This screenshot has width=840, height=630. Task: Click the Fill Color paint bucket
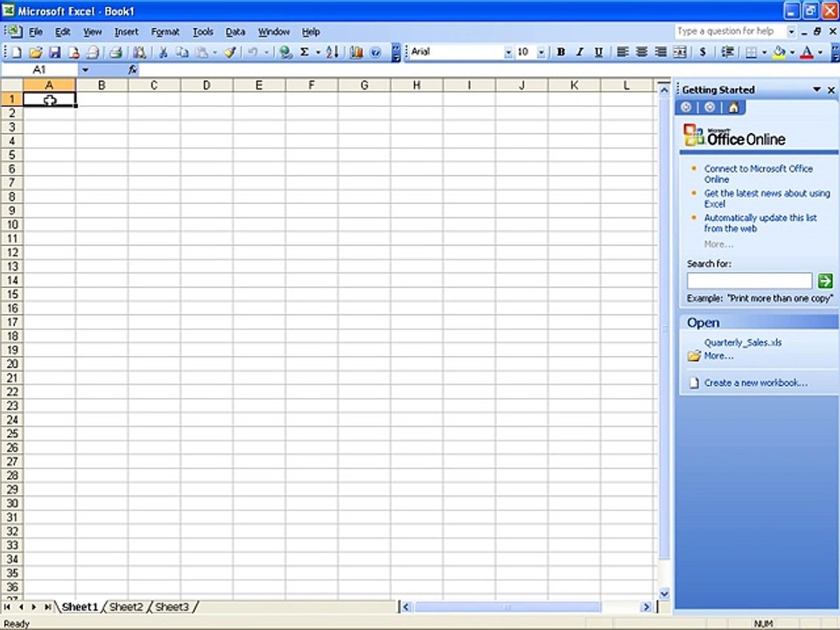pyautogui.click(x=780, y=52)
